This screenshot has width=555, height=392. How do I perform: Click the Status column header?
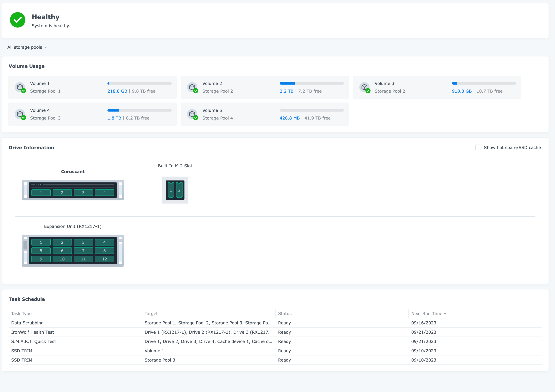point(342,313)
